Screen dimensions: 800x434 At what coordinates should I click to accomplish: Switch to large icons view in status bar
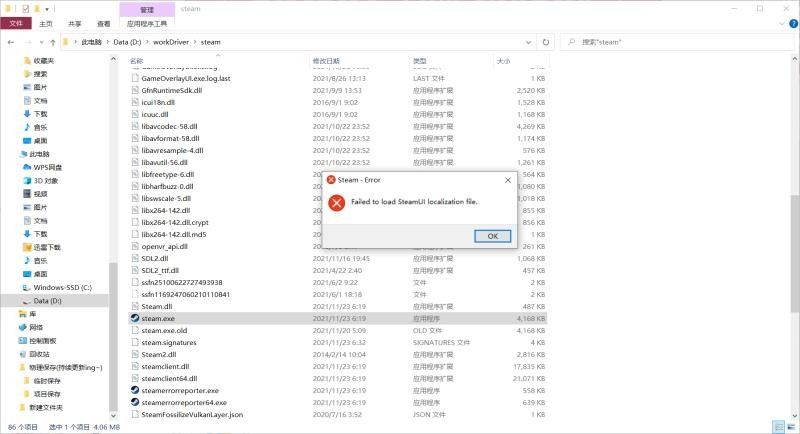click(x=791, y=427)
